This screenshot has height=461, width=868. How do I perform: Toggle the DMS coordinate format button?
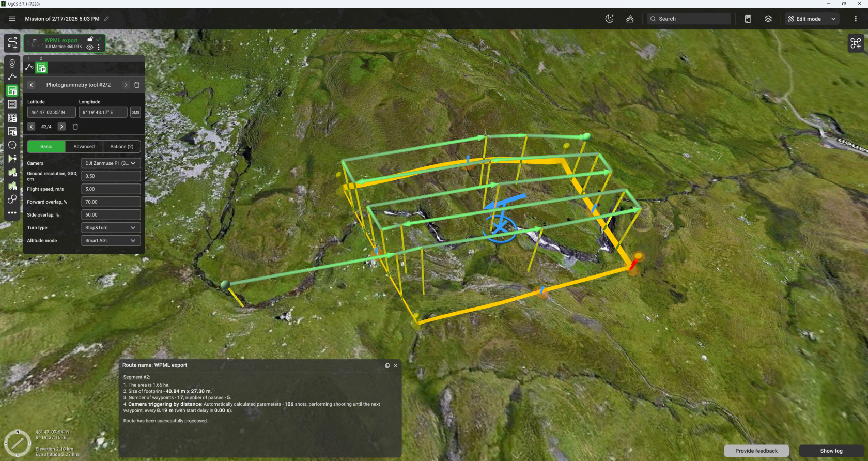point(135,112)
